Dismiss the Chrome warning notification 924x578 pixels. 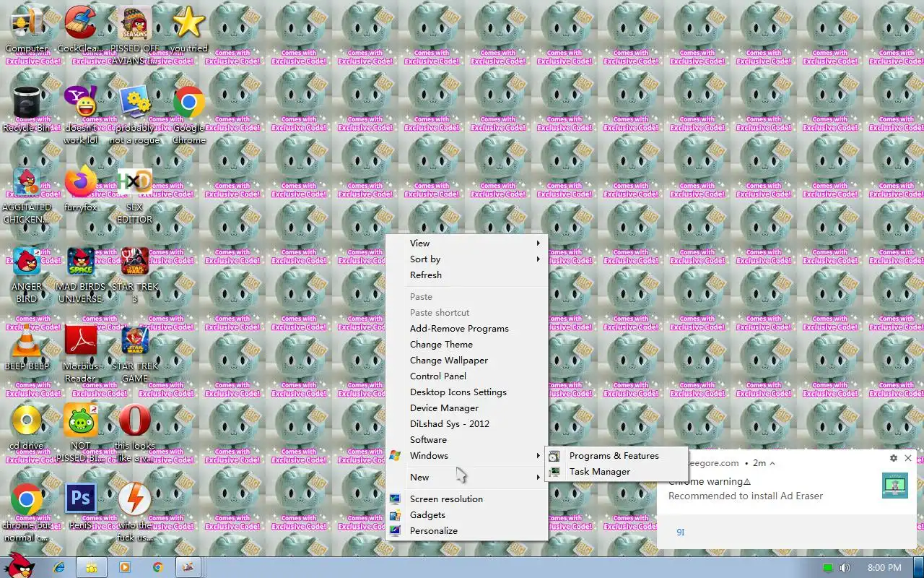click(x=908, y=458)
